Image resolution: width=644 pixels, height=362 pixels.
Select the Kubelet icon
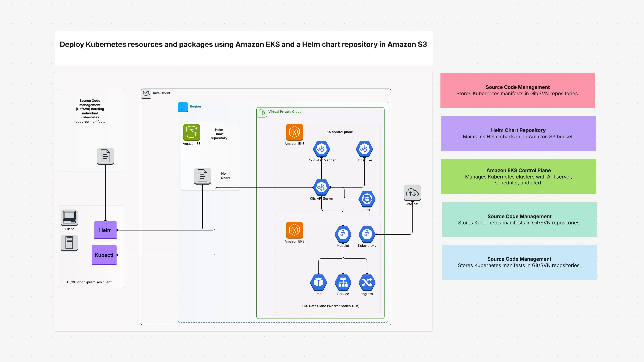click(343, 234)
